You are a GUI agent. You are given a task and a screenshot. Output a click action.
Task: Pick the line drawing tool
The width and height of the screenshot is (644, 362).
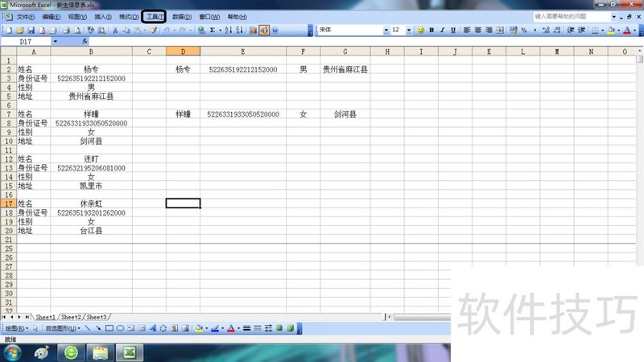tap(88, 328)
